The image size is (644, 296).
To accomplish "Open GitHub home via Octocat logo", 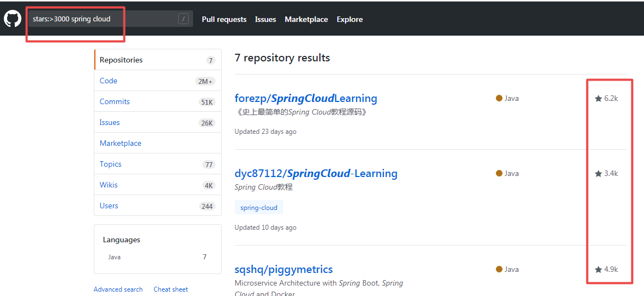I will click(x=12, y=19).
